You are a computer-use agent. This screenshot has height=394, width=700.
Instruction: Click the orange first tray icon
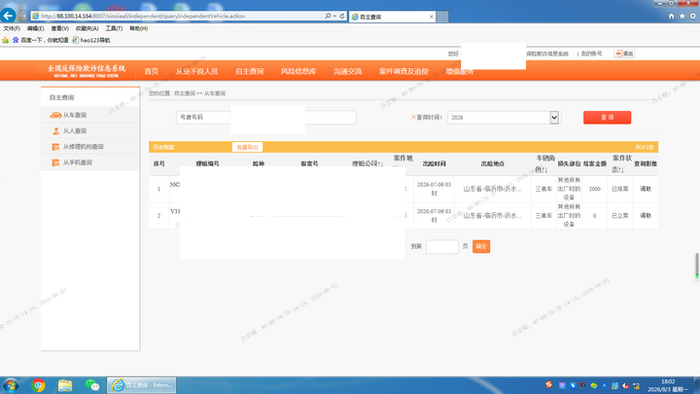549,385
